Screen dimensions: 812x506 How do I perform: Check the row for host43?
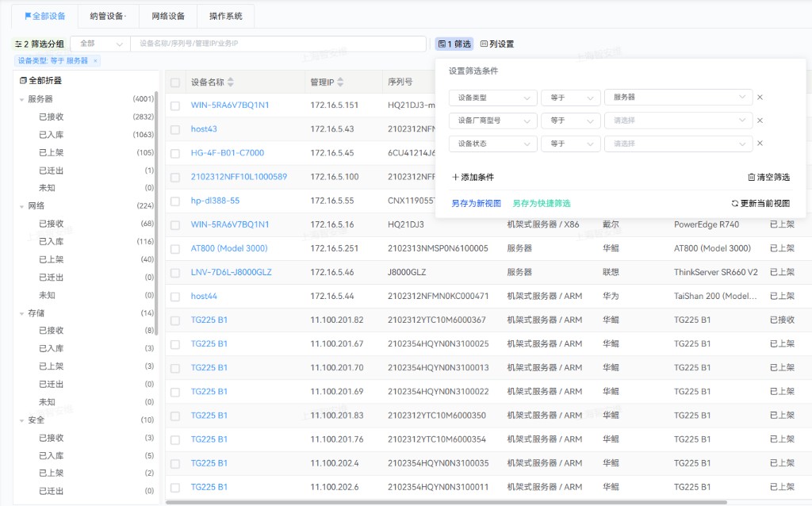click(x=175, y=129)
